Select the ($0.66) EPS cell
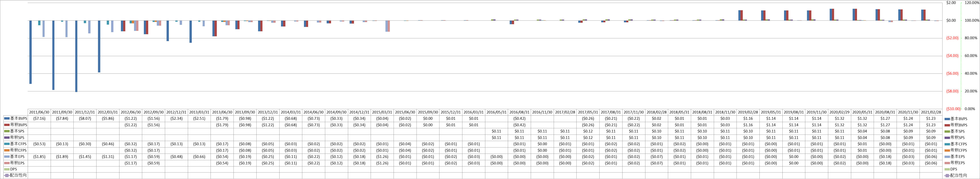The height and width of the screenshot is (179, 980). (x=199, y=157)
